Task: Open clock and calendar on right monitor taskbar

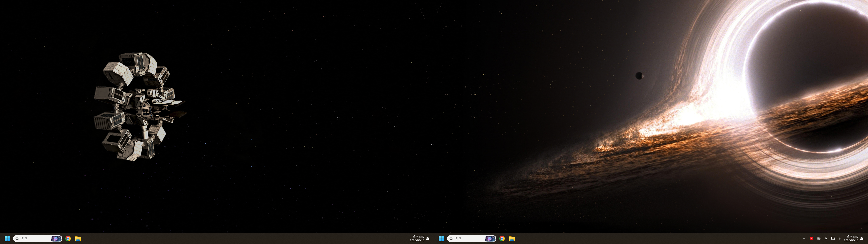Action: (x=851, y=239)
